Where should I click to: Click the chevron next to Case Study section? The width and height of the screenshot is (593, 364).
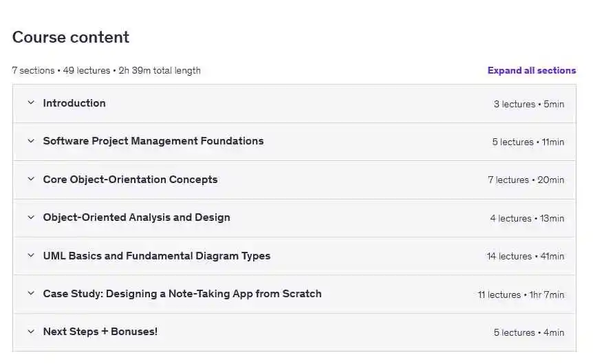(31, 294)
